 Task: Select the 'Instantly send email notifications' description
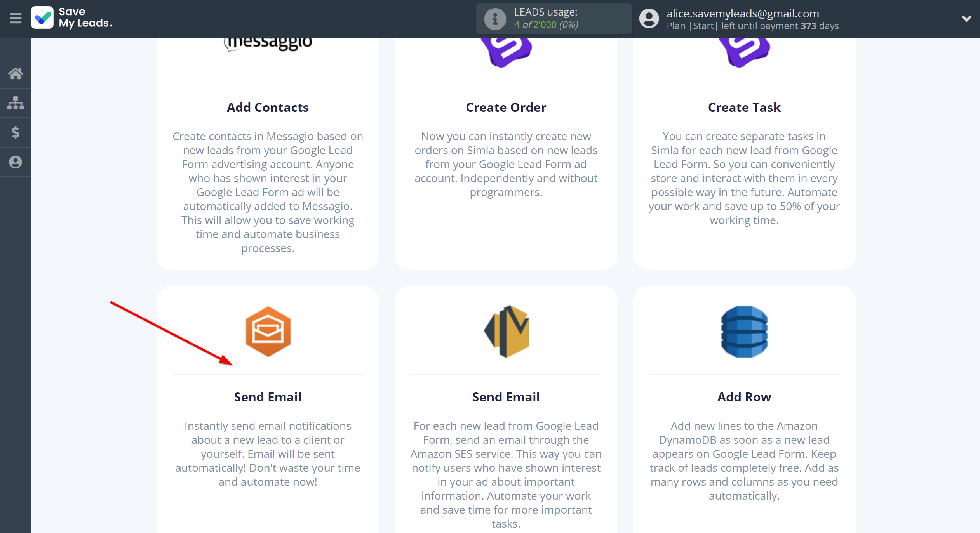[268, 454]
